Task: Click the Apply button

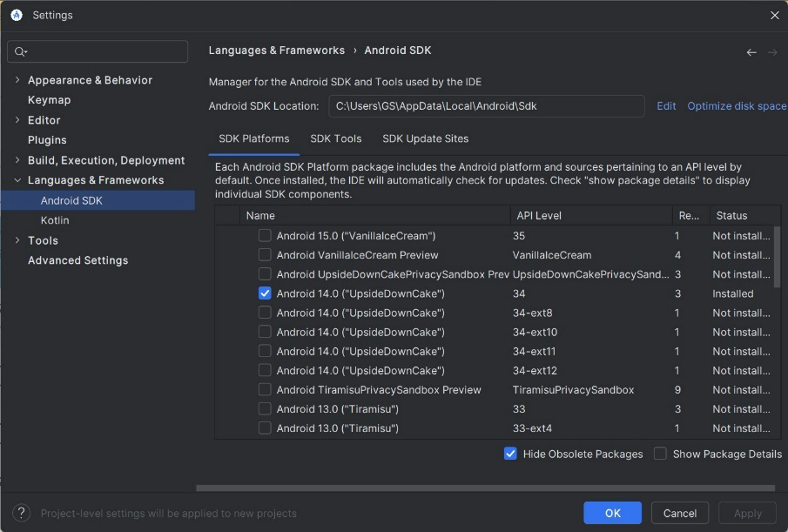Action: [x=747, y=513]
